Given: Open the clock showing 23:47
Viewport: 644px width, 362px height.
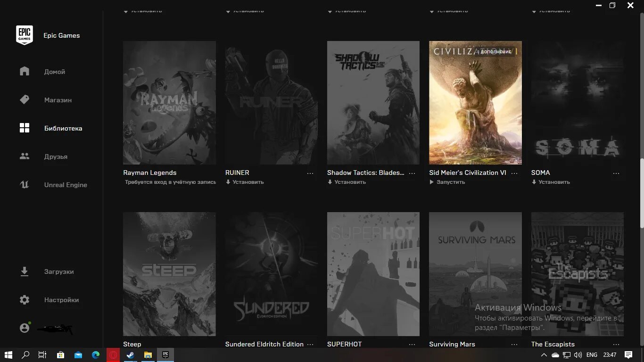Looking at the screenshot, I should click(x=610, y=355).
